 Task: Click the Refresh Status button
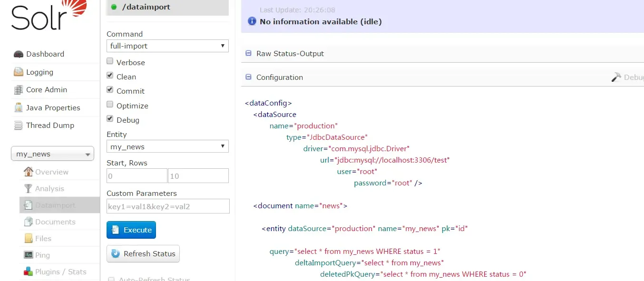(143, 254)
